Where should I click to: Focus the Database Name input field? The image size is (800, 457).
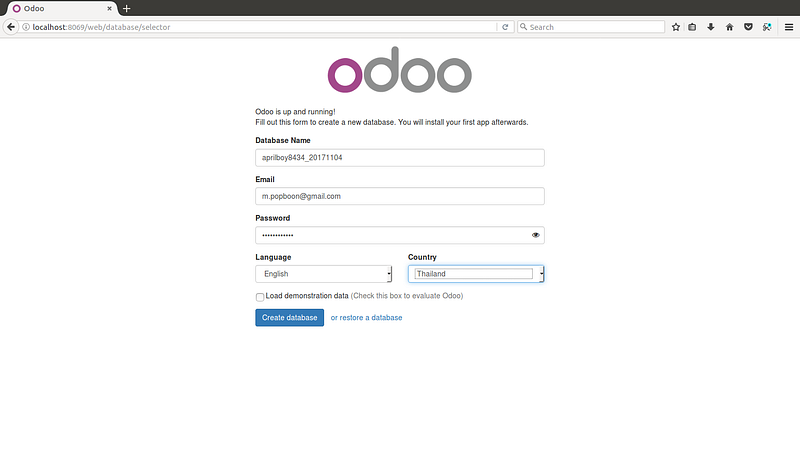399,158
